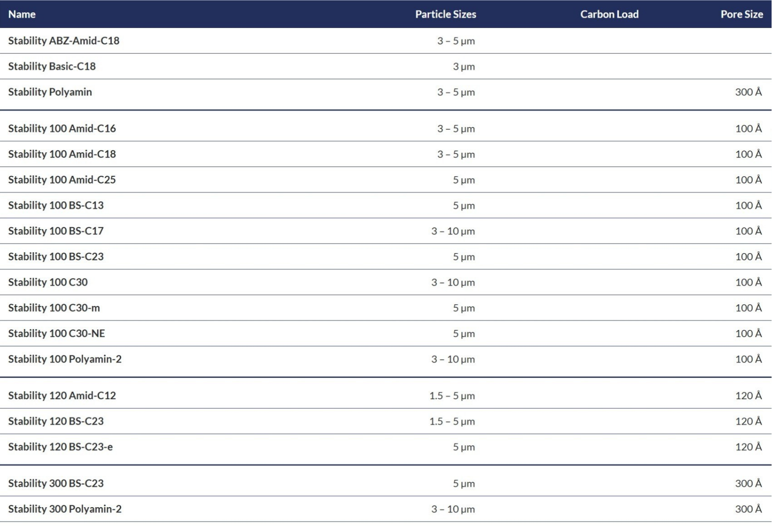
Task: Open the Stability 100 C30 product
Action: [48, 282]
